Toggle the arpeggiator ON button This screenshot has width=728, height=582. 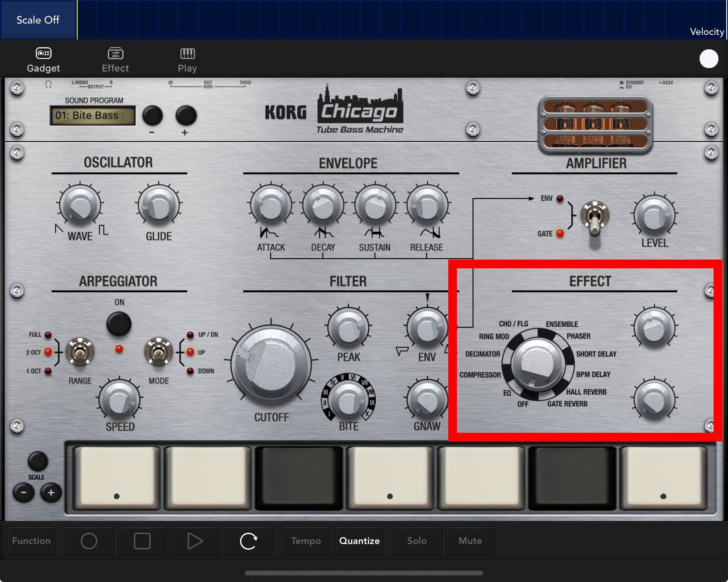coord(119,324)
